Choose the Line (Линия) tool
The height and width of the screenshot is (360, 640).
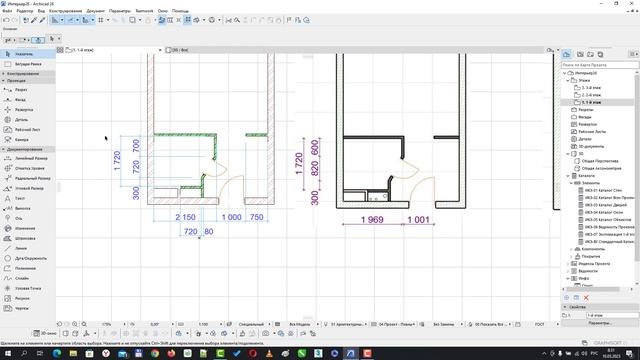click(x=28, y=248)
